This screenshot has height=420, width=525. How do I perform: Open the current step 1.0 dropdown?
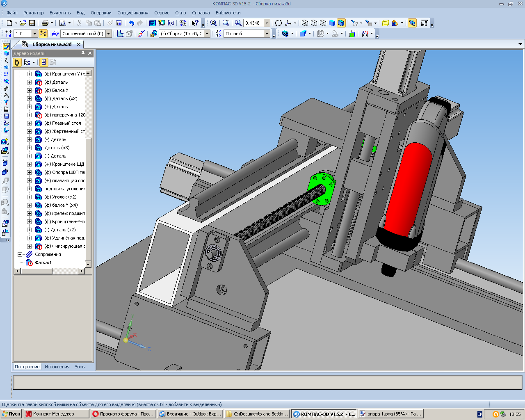(x=34, y=34)
